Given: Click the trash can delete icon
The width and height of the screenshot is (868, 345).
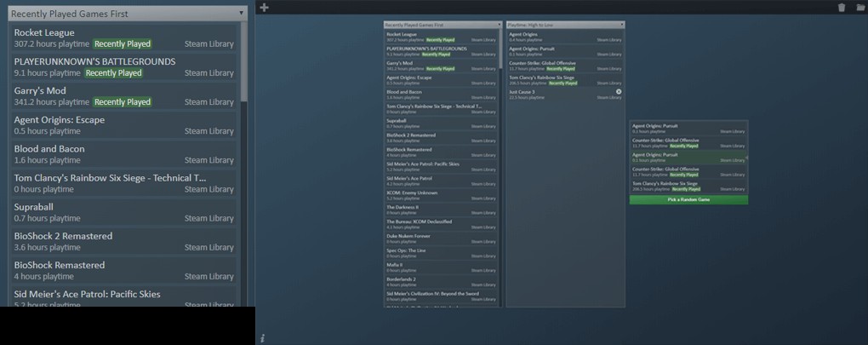Looking at the screenshot, I should 842,8.
